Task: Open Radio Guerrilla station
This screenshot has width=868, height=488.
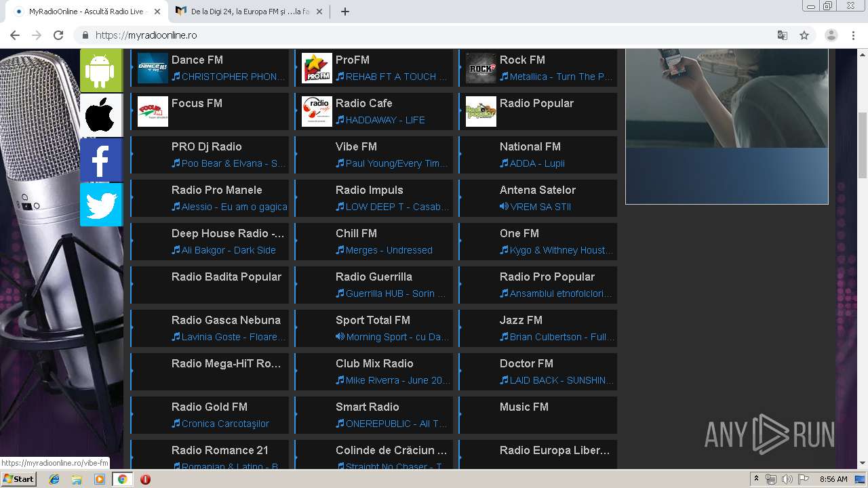Action: [374, 285]
